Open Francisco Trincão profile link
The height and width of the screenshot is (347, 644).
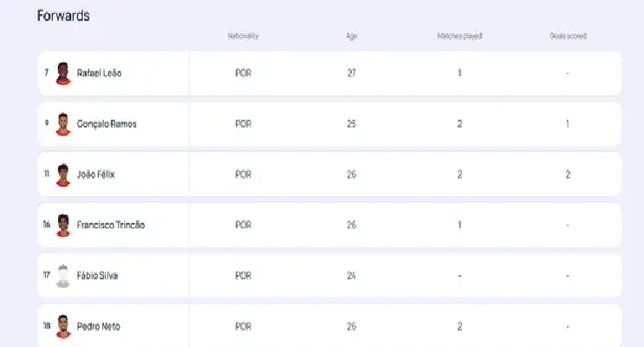coord(111,225)
